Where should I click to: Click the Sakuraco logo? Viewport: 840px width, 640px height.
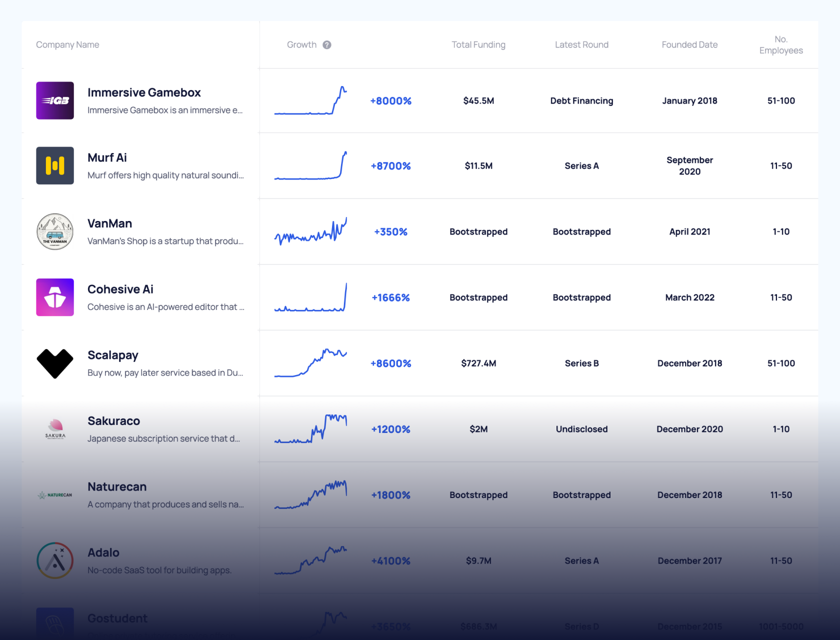click(x=55, y=429)
